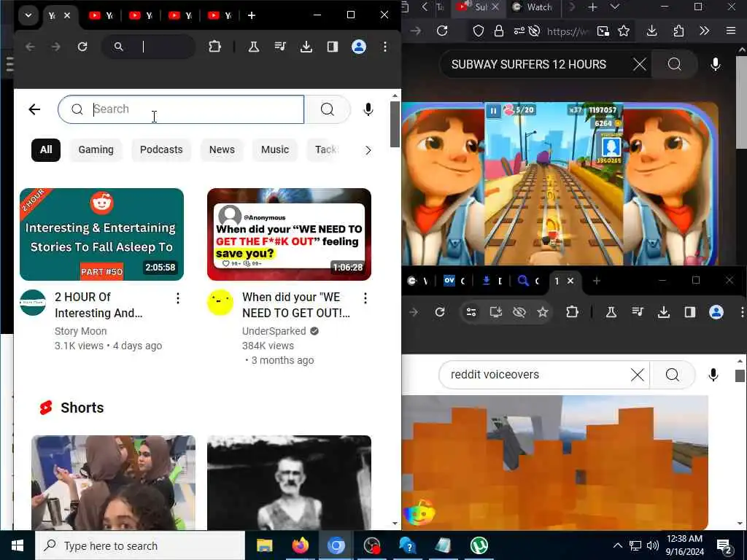Click install app icon in lower Chrome address bar
The image size is (747, 560).
click(495, 312)
